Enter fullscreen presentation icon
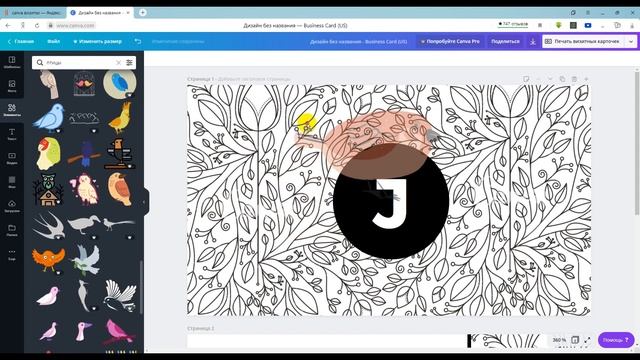 (587, 340)
